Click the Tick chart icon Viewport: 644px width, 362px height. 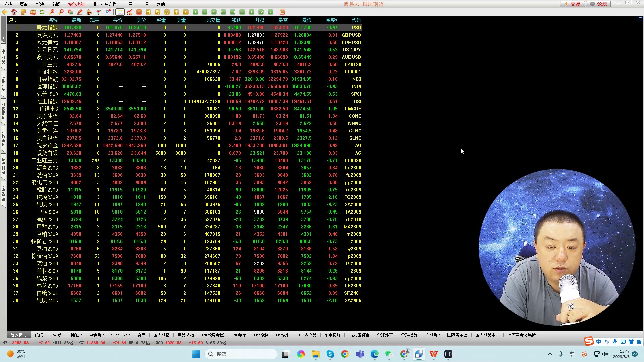click(139, 12)
